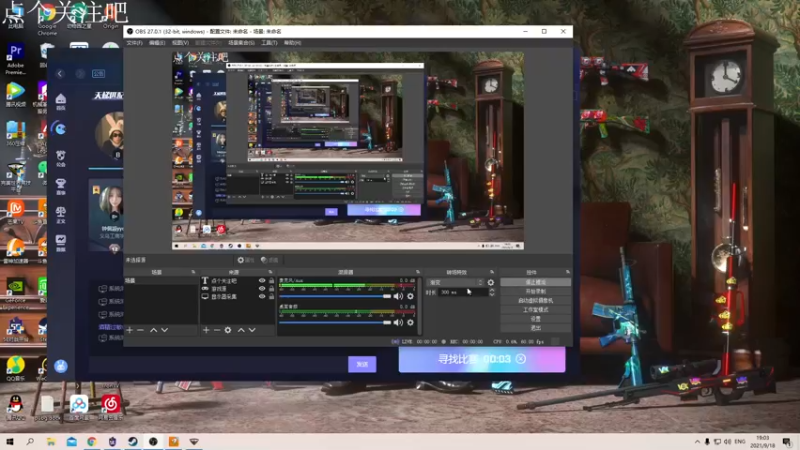Pop out the Scene Transitions dock panel
Screen dimensions: 800x450
(492, 272)
